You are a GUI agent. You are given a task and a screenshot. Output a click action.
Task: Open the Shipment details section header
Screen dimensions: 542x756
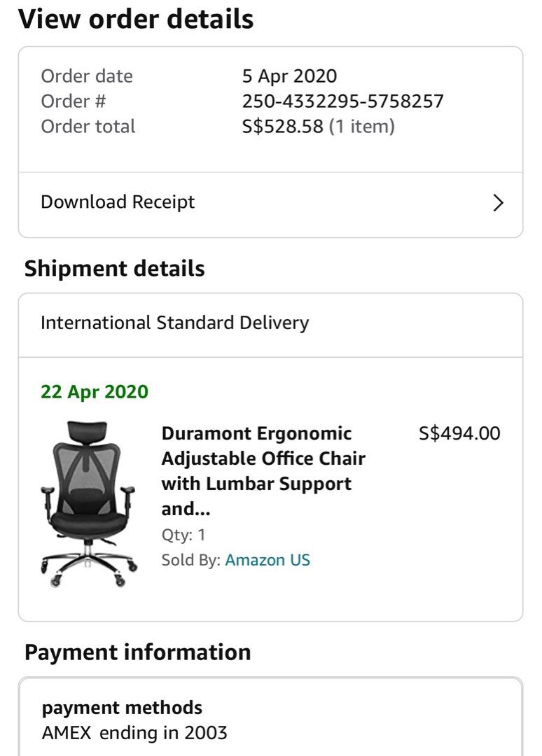click(114, 268)
